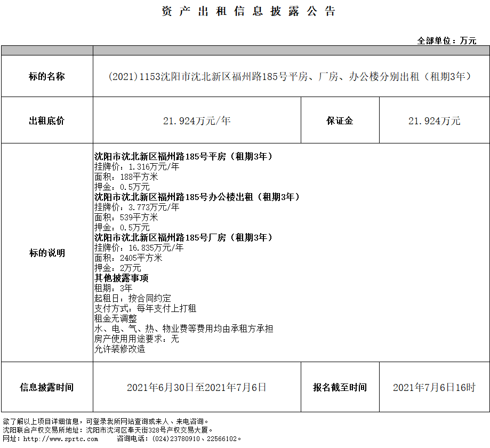Click the 挂牌价：3.773万元/年 line

click(136, 207)
